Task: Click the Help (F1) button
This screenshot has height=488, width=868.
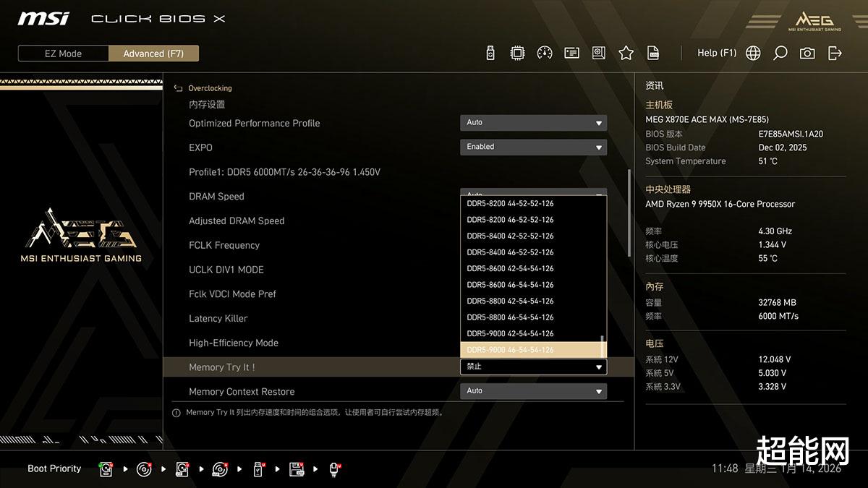Action: [716, 53]
